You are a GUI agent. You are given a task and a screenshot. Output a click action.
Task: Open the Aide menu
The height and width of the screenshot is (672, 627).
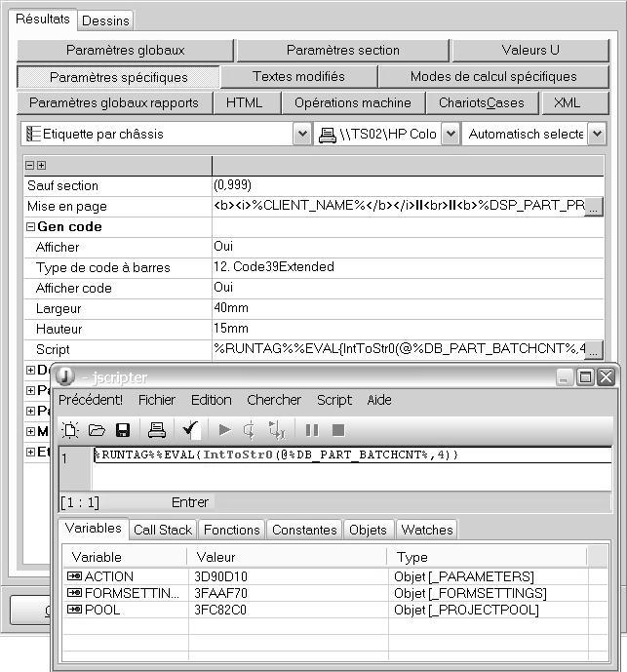point(379,400)
